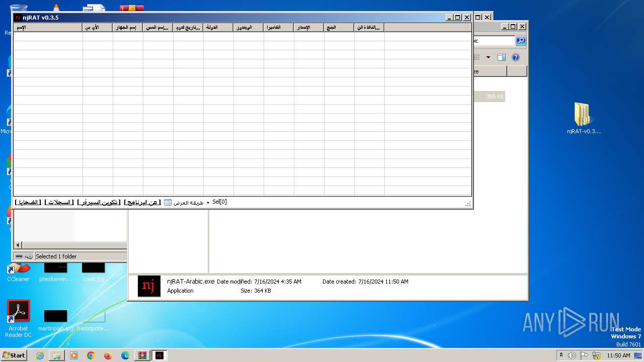Open network status tray icon
The image size is (644, 362).
597,355
